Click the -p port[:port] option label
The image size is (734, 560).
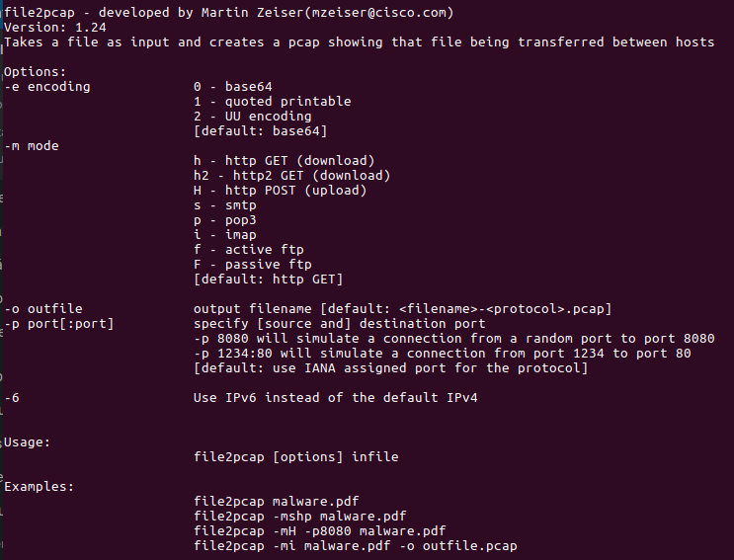pos(59,324)
